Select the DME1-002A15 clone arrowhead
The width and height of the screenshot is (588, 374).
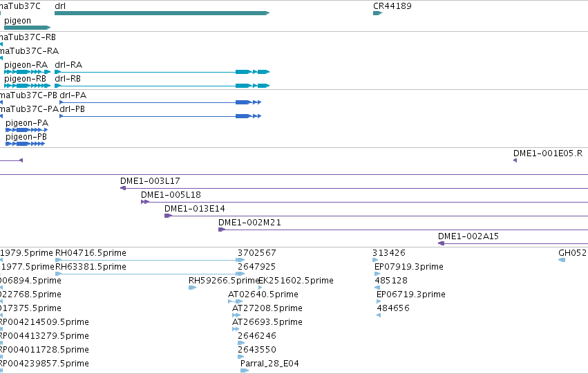point(441,243)
